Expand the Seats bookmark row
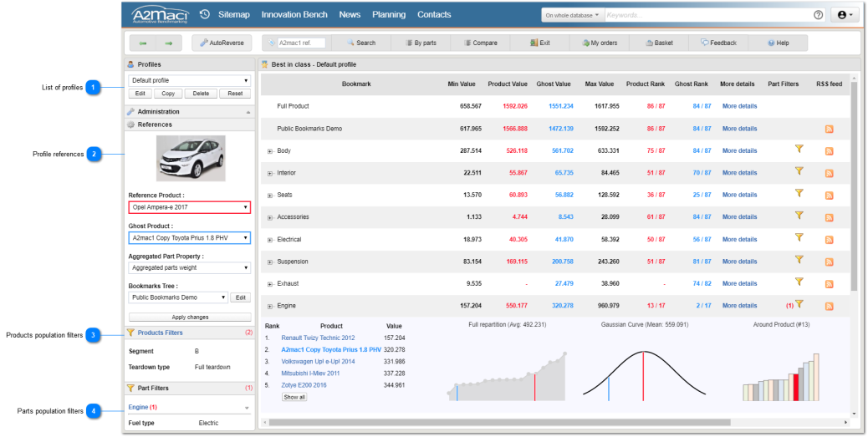The image size is (868, 437). [x=270, y=196]
